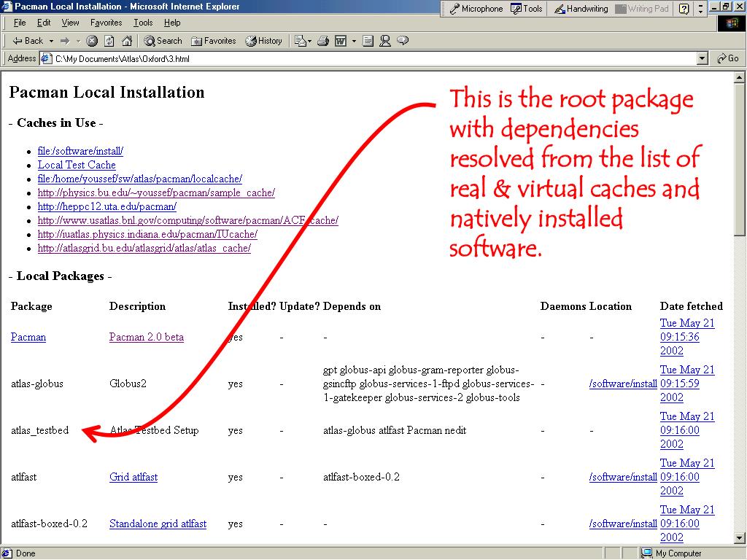Click the scrollbar down arrow
Image resolution: width=747 pixels, height=560 pixels.
pos(739,539)
